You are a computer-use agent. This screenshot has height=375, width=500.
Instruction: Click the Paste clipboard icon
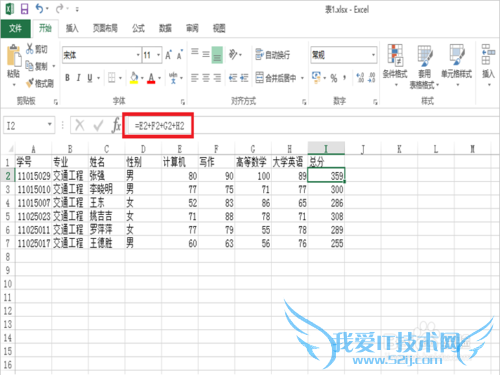coord(14,55)
